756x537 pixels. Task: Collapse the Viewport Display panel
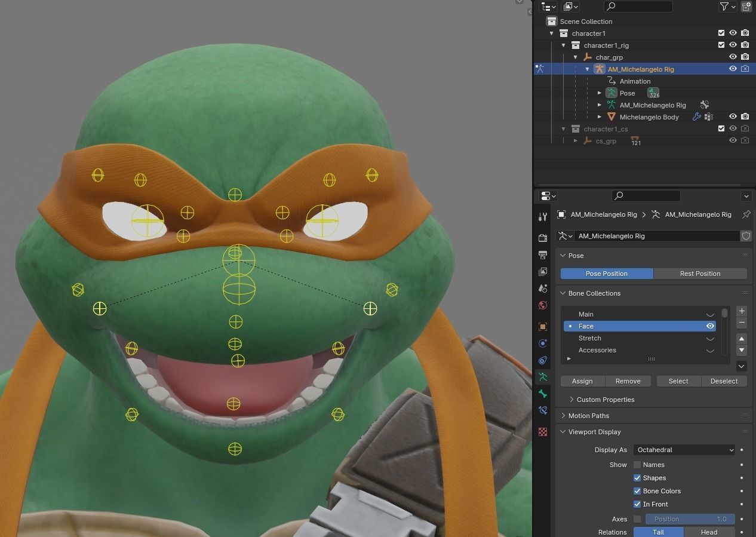563,432
